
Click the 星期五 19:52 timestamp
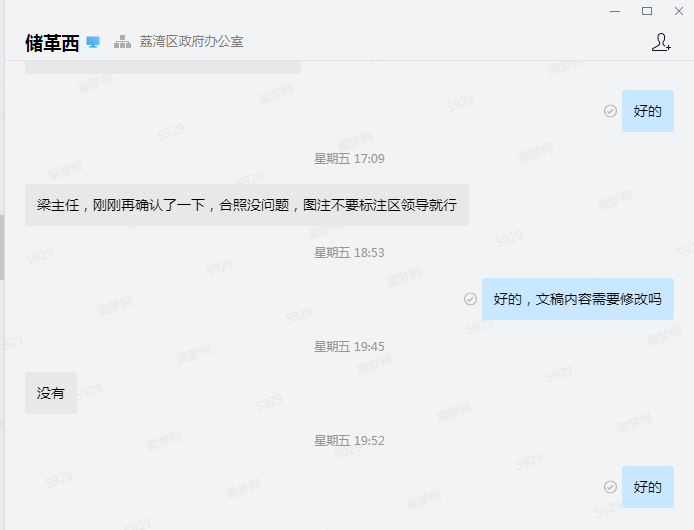(x=349, y=441)
